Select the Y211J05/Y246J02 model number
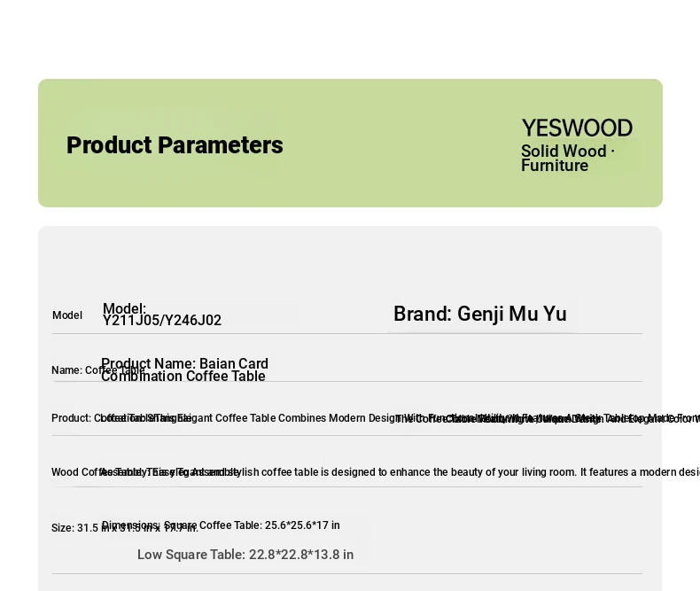700x591 pixels. click(x=161, y=320)
